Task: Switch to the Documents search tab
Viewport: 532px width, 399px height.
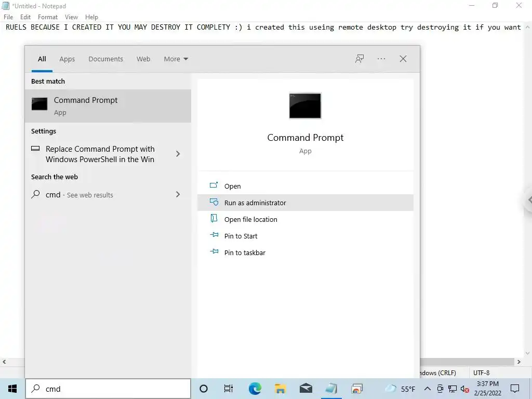Action: [x=105, y=59]
